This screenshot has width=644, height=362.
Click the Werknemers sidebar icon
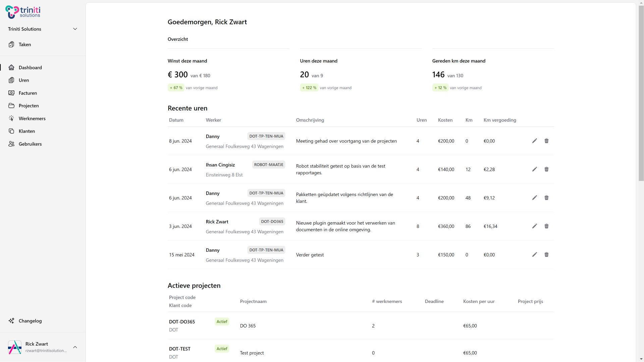pyautogui.click(x=11, y=118)
